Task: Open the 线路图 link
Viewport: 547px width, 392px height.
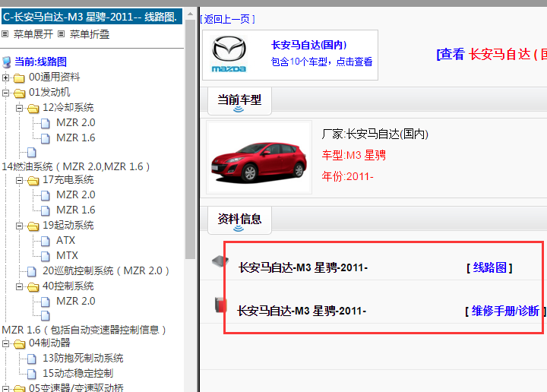Action: (x=489, y=268)
